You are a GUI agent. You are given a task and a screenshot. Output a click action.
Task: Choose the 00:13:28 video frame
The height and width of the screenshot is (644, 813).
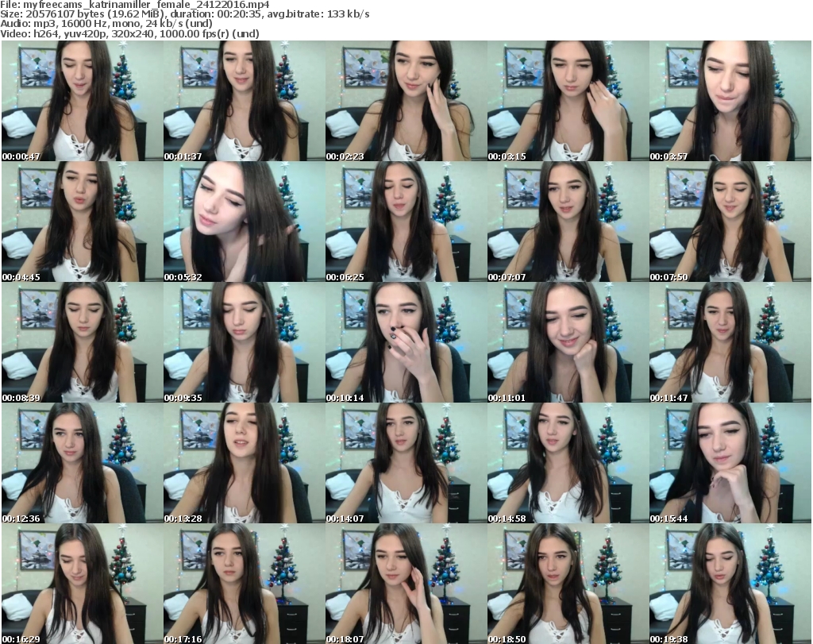[x=245, y=463]
